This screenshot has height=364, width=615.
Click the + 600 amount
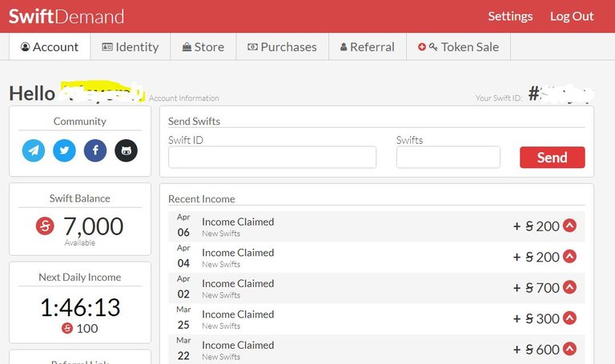pos(537,350)
